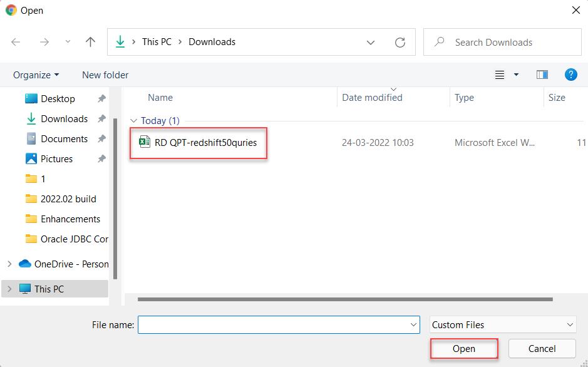Open the Organize menu
Screen dimensions: 588x367
click(x=36, y=75)
